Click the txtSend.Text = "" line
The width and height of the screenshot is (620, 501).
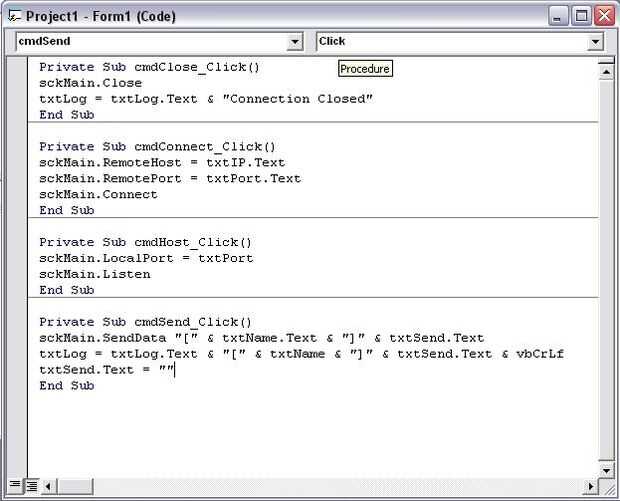107,370
